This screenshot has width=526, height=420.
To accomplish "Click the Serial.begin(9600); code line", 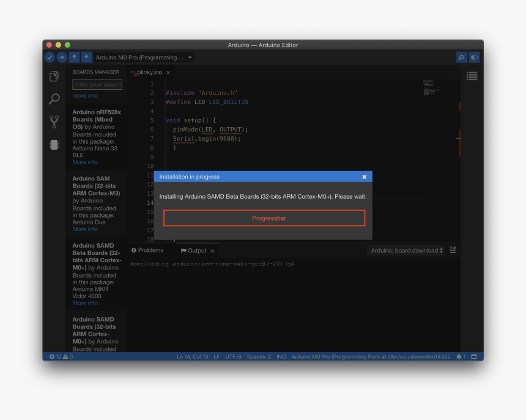I will click(207, 139).
